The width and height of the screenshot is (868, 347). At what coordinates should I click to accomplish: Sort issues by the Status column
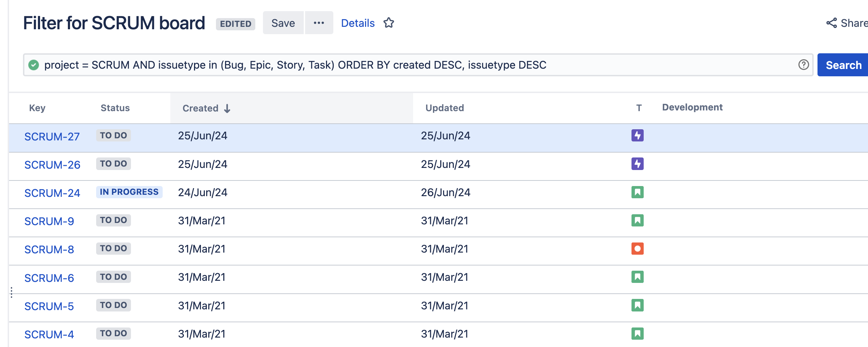pyautogui.click(x=115, y=108)
